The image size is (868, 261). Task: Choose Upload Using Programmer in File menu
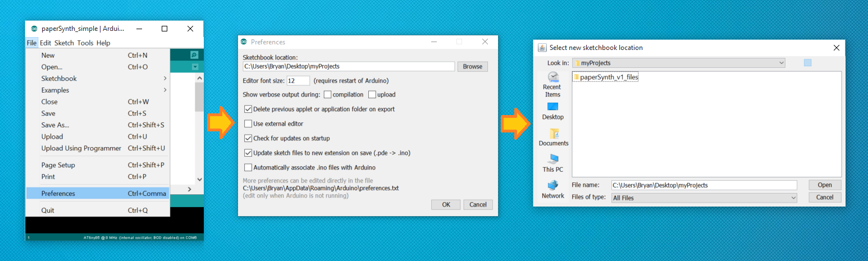click(97, 148)
